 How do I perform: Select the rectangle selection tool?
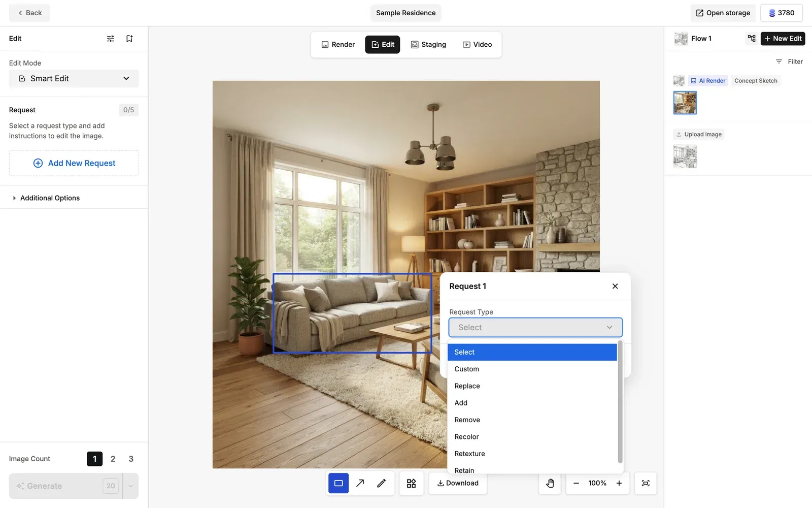(339, 483)
